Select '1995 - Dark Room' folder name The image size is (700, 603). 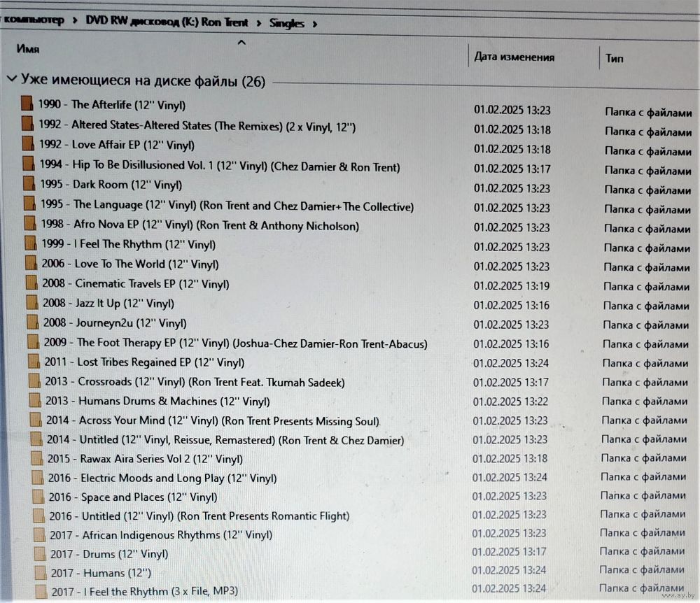tap(111, 184)
